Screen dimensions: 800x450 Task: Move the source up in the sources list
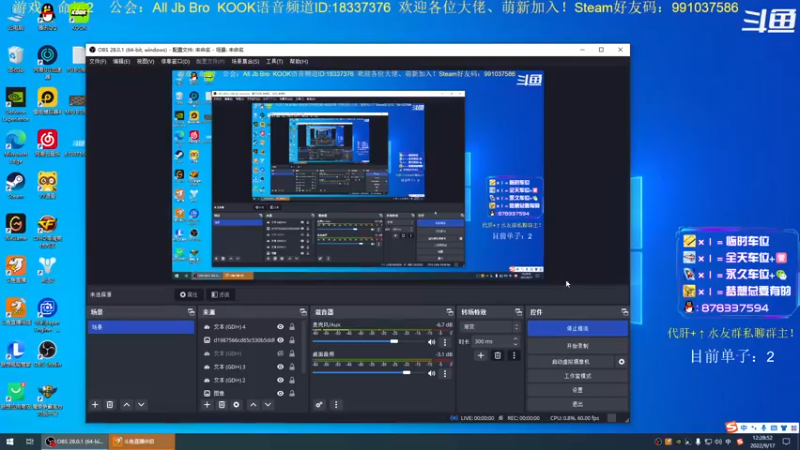pyautogui.click(x=253, y=405)
